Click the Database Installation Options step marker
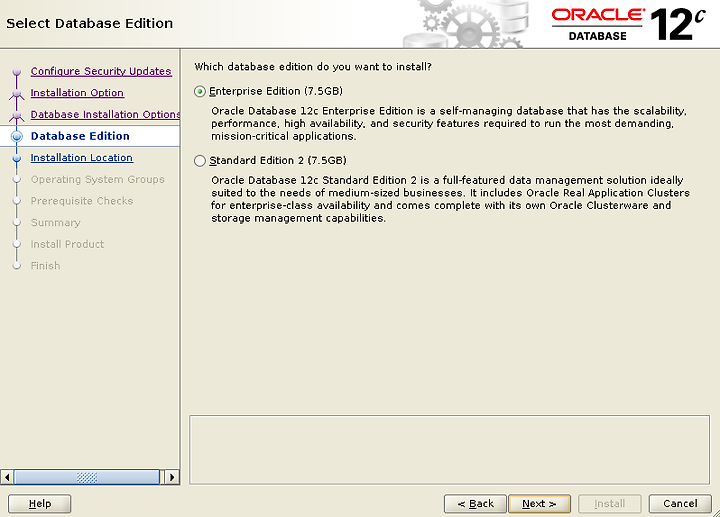The width and height of the screenshot is (720, 517). click(17, 115)
